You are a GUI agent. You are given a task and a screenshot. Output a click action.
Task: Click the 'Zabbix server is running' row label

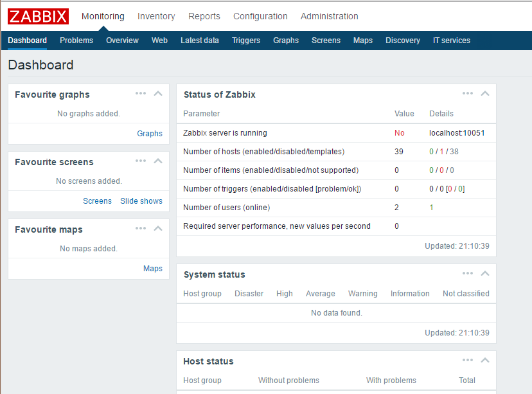[x=225, y=133]
